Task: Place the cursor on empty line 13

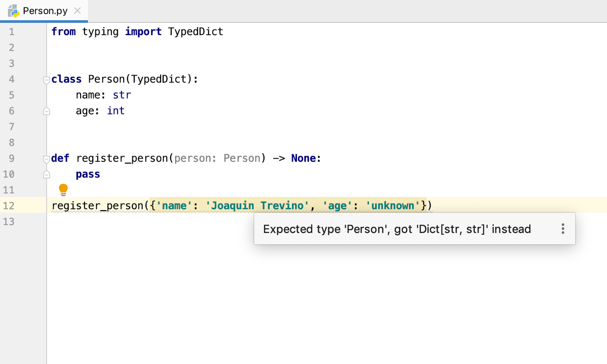Action: [x=327, y=222]
